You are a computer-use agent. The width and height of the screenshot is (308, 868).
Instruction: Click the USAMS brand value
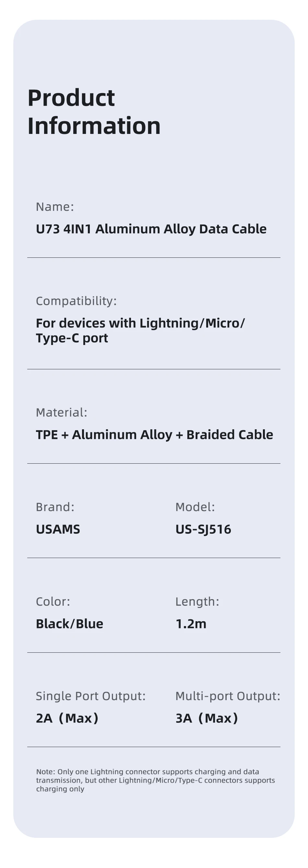(58, 529)
